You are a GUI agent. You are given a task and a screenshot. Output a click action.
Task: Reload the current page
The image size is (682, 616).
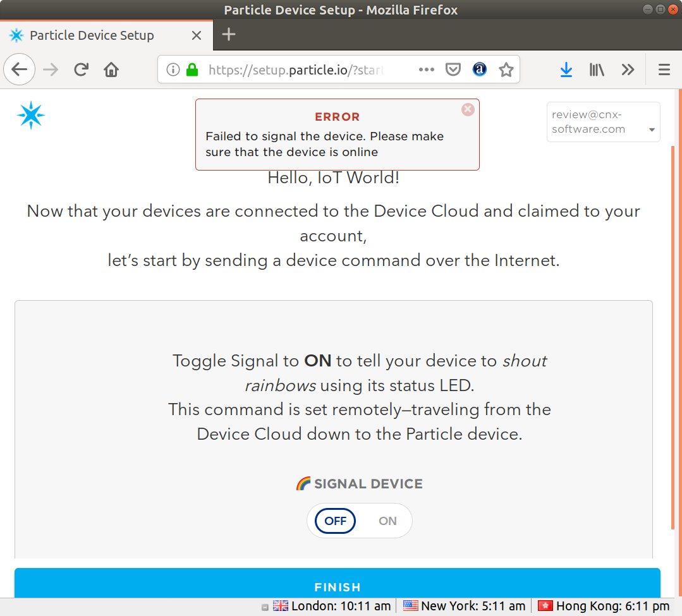pyautogui.click(x=82, y=69)
